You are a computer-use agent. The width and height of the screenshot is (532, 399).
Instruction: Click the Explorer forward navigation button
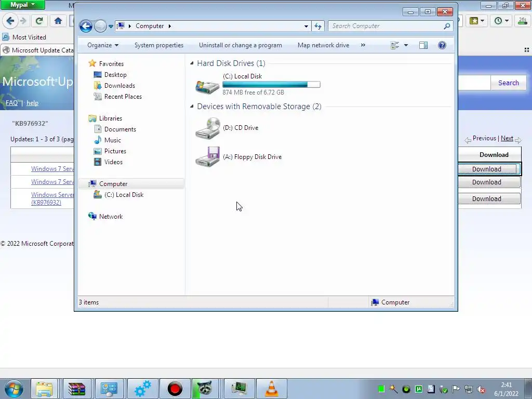pyautogui.click(x=100, y=26)
